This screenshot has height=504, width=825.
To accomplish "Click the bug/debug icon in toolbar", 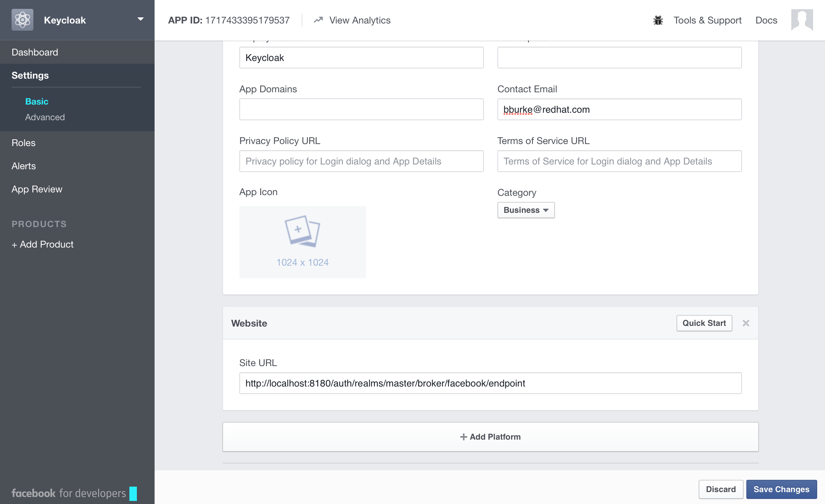I will click(x=658, y=20).
